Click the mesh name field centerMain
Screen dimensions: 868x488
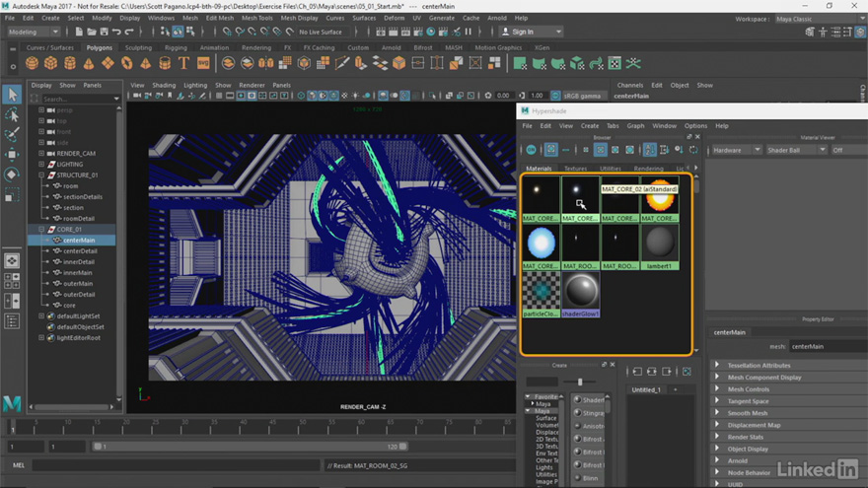tap(828, 346)
